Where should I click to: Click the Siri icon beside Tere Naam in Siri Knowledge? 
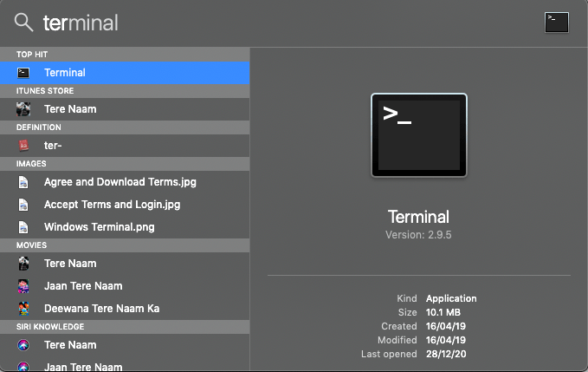point(24,345)
